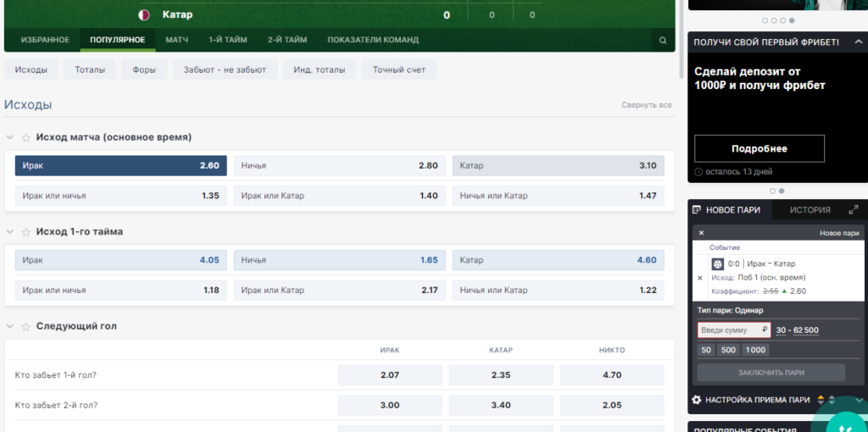Click the page vertical scrollbar
The width and height of the screenshot is (868, 432).
tap(682, 39)
